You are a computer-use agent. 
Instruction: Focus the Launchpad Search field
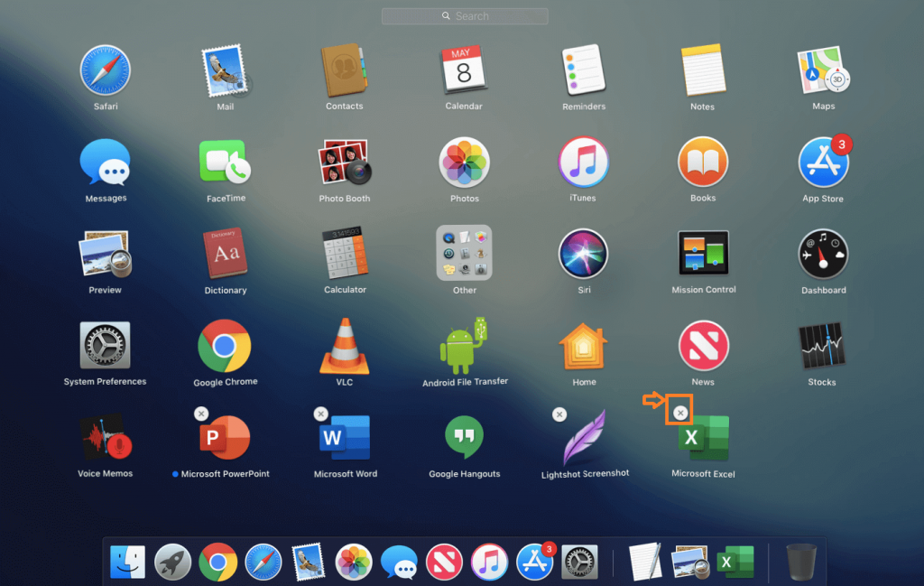(465, 16)
